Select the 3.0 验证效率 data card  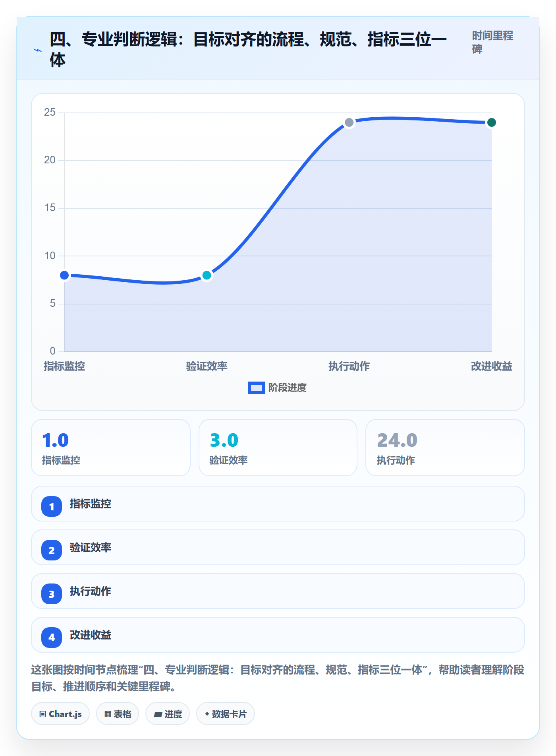click(x=278, y=448)
